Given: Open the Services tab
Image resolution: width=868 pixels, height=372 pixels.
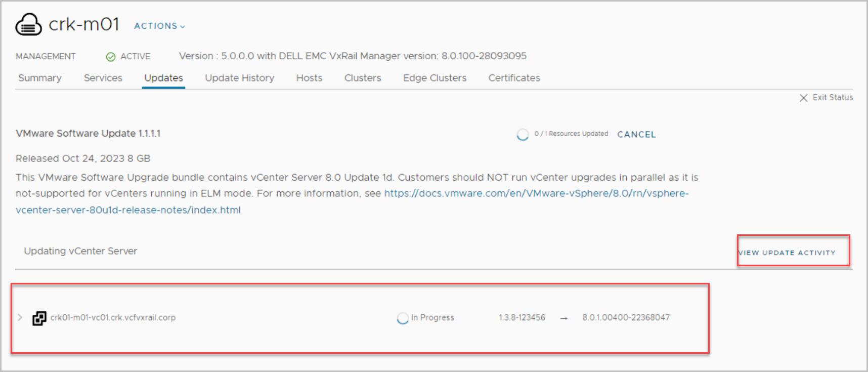Looking at the screenshot, I should (x=103, y=78).
